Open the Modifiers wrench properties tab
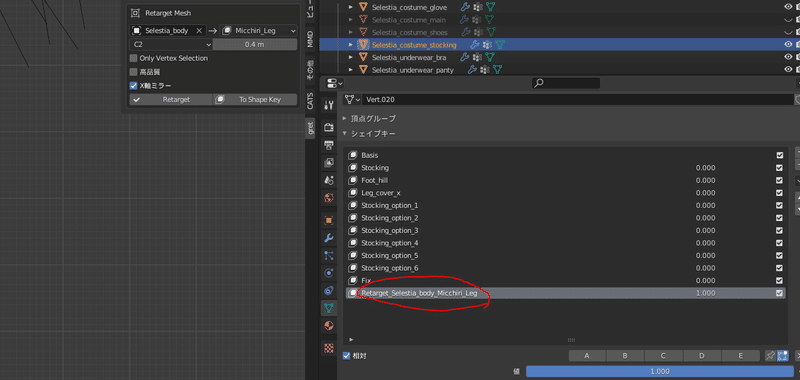Image resolution: width=800 pixels, height=380 pixels. point(329,238)
